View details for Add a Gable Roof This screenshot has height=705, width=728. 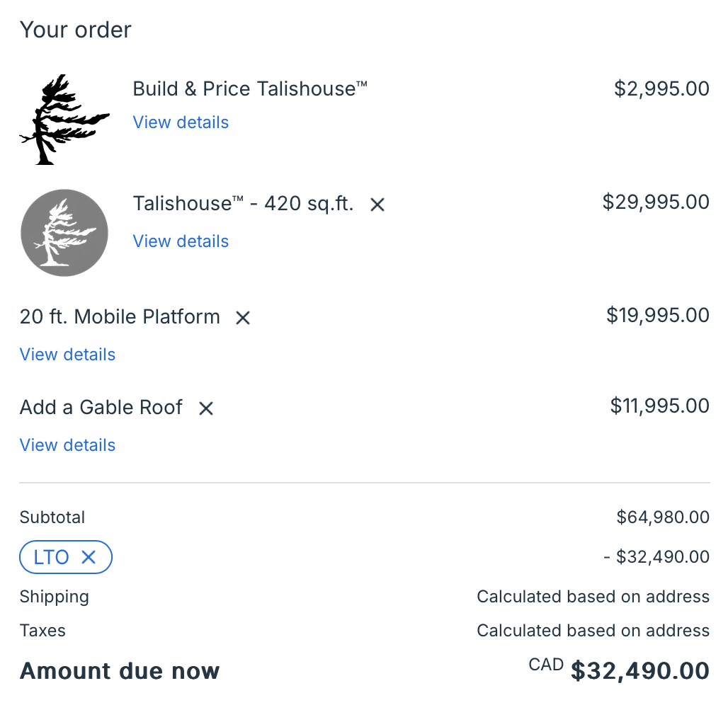[x=67, y=445]
